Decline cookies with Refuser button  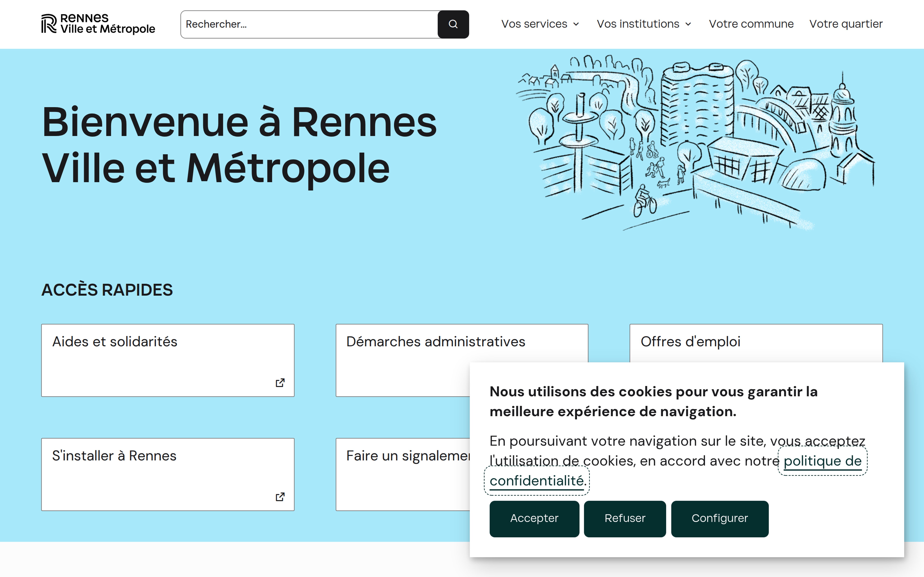click(625, 518)
